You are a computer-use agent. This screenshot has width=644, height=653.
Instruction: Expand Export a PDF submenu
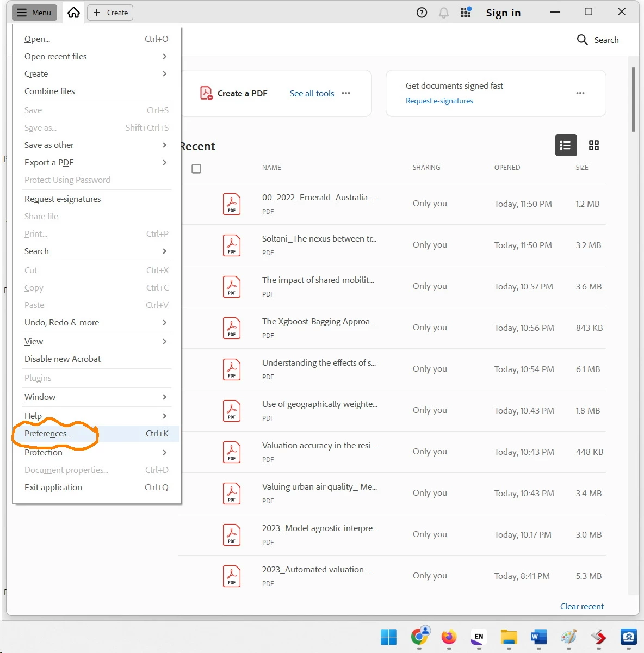click(96, 163)
